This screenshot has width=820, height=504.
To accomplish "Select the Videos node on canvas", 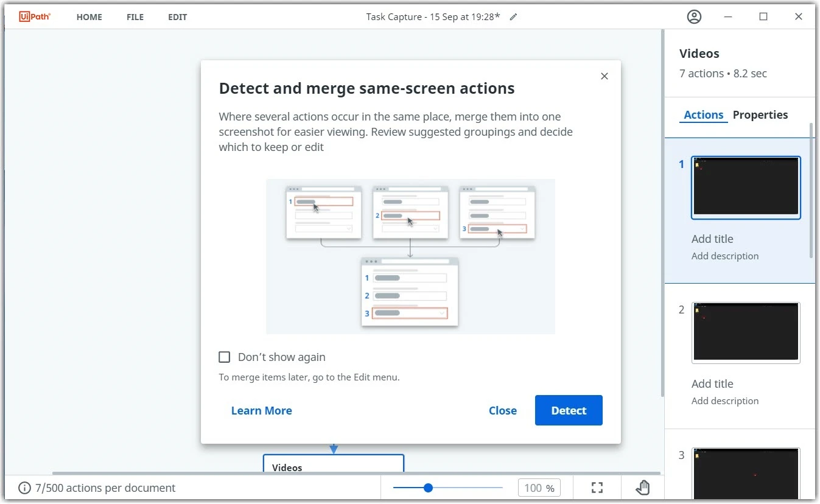I will pos(334,463).
